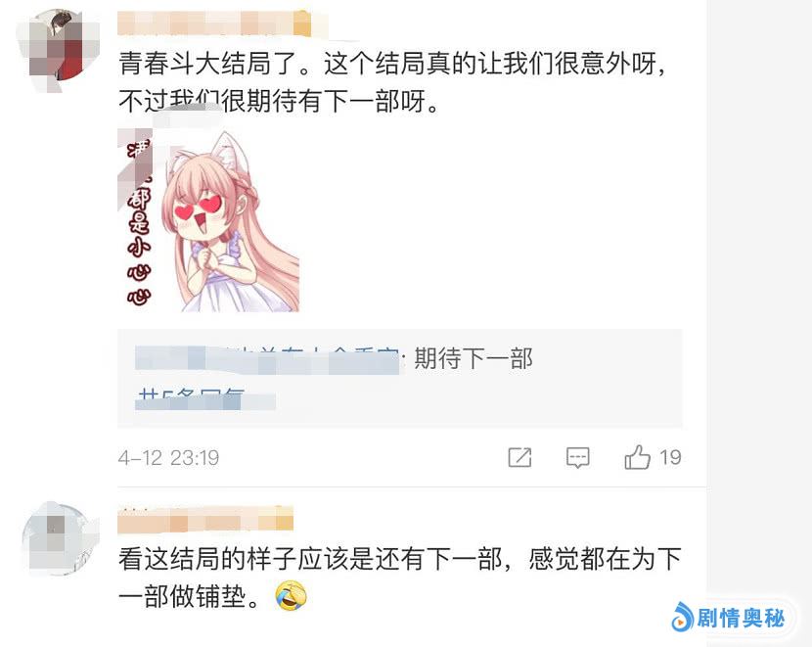Click the 4-12 23:19 timestamp
812x647 pixels.
pos(169,458)
